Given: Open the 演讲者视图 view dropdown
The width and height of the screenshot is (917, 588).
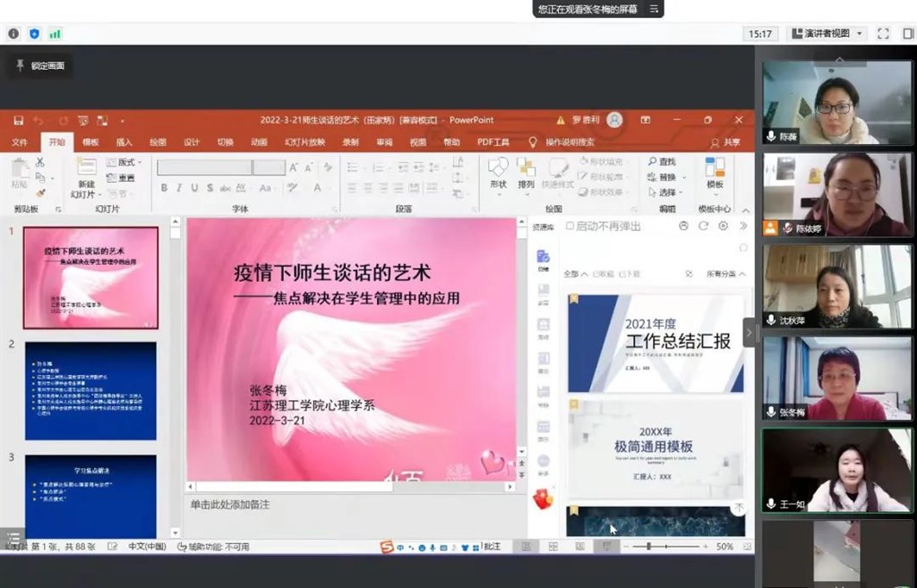Looking at the screenshot, I should coord(827,34).
